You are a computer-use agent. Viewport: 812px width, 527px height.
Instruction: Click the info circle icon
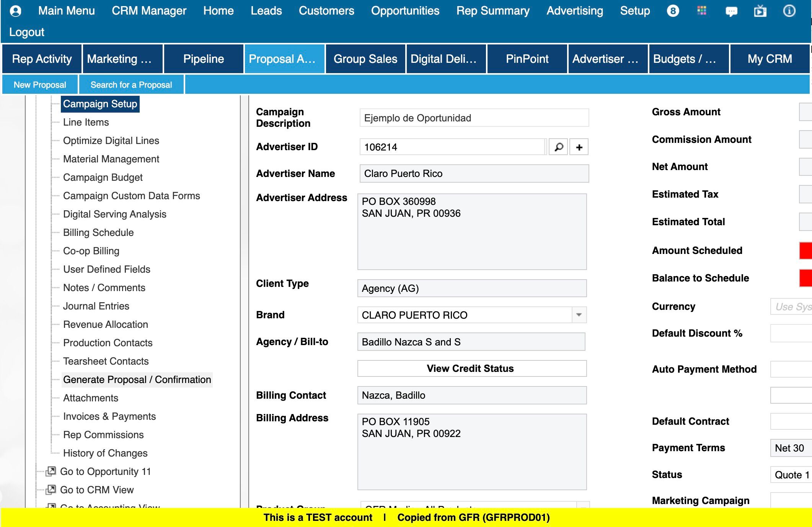(789, 11)
